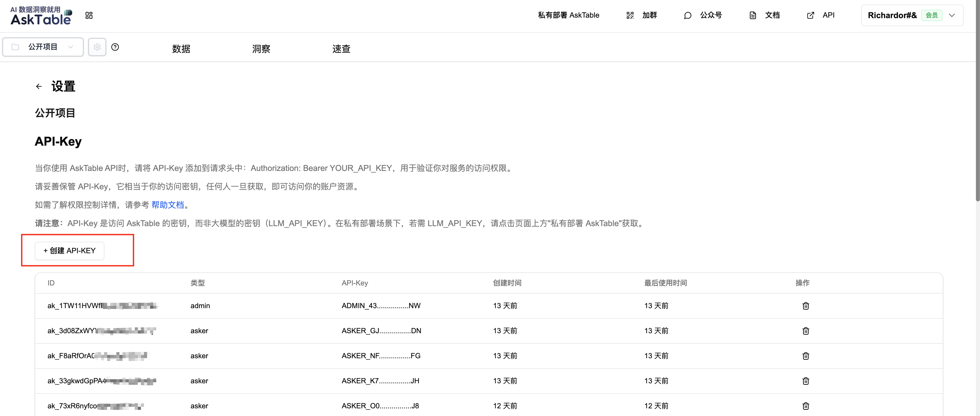The image size is (980, 416).
Task: Open the 帮助文档 link
Action: 168,205
